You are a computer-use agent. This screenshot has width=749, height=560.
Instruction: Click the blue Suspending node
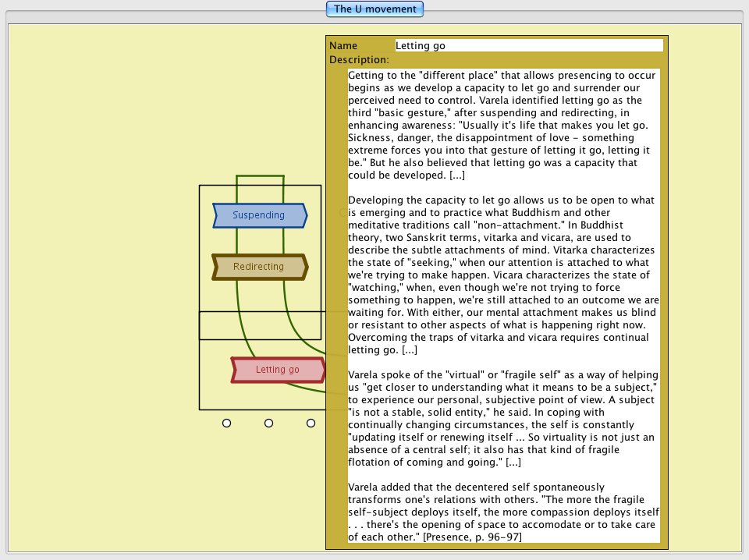click(x=259, y=215)
